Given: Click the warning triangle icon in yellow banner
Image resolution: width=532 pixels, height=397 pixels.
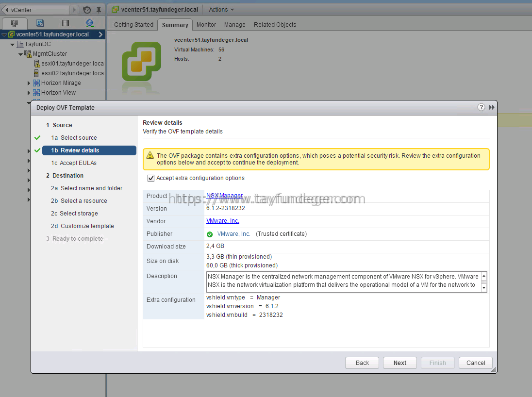Looking at the screenshot, I should [150, 156].
